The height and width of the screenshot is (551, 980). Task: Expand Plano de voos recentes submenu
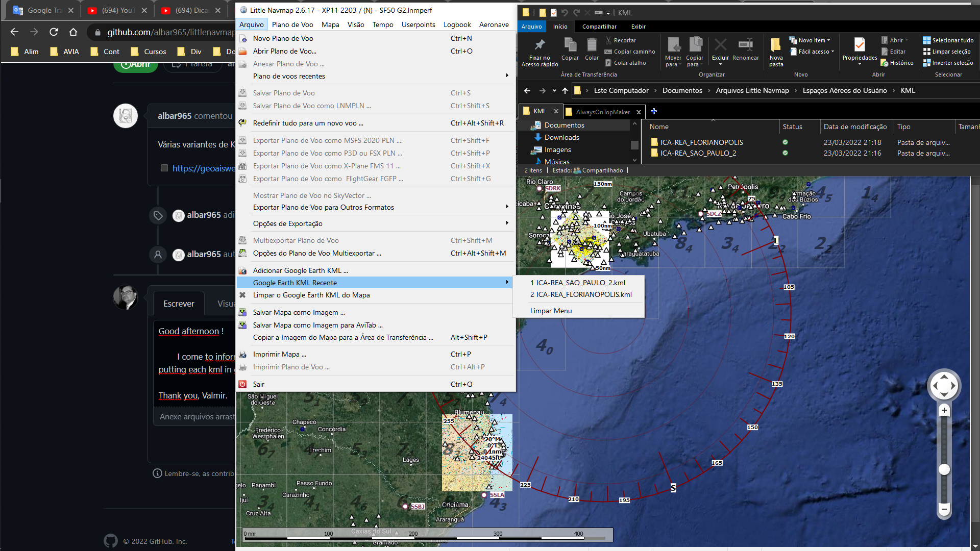point(375,76)
